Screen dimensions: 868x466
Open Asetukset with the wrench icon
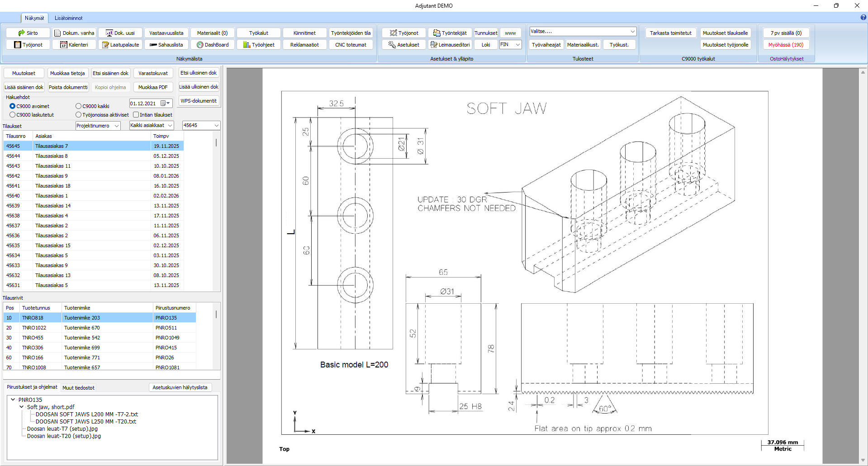[x=404, y=45]
